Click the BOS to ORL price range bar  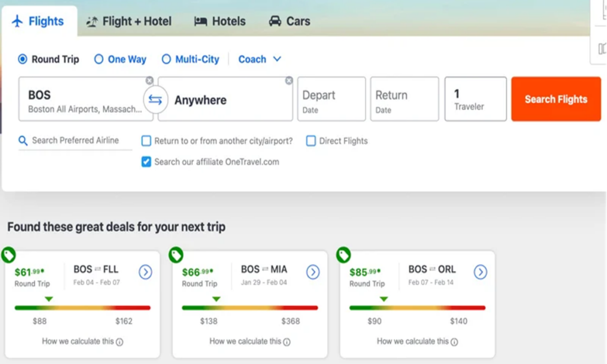coord(417,308)
